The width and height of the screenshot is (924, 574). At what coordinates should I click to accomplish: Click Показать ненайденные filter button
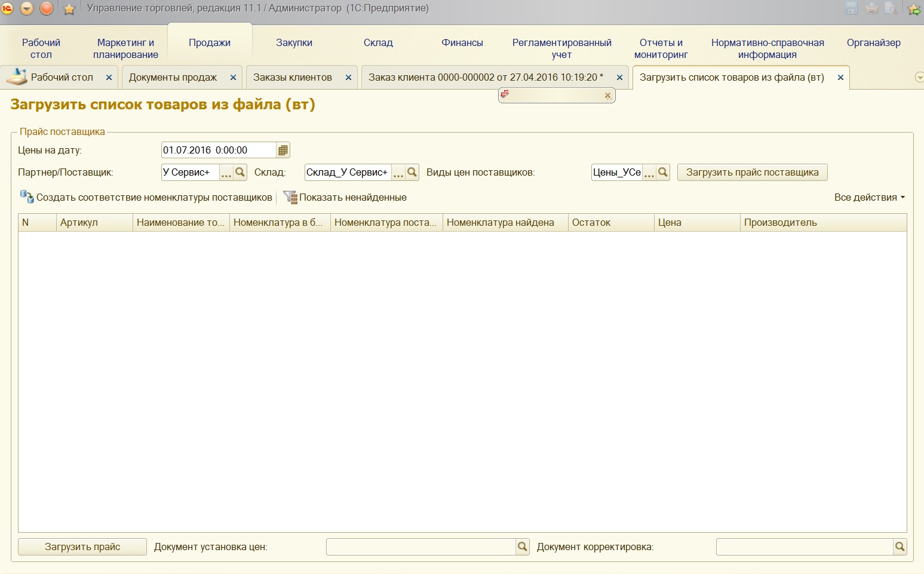tap(345, 198)
